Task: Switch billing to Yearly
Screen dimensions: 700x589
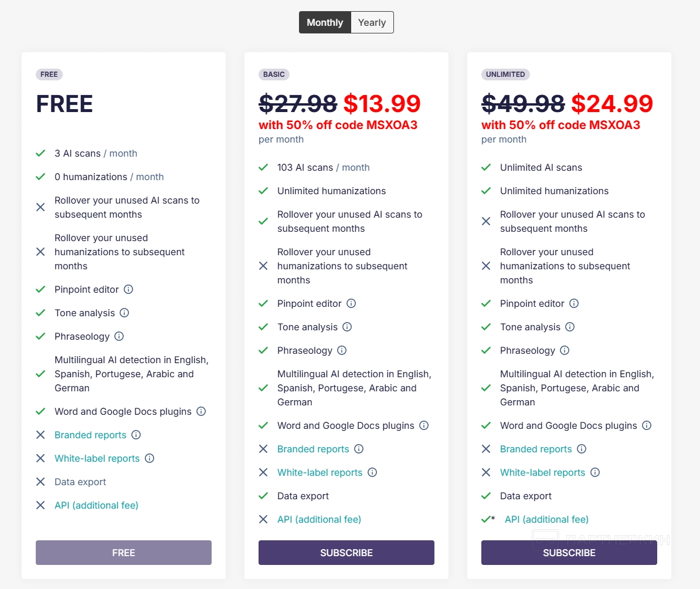Action: point(372,22)
